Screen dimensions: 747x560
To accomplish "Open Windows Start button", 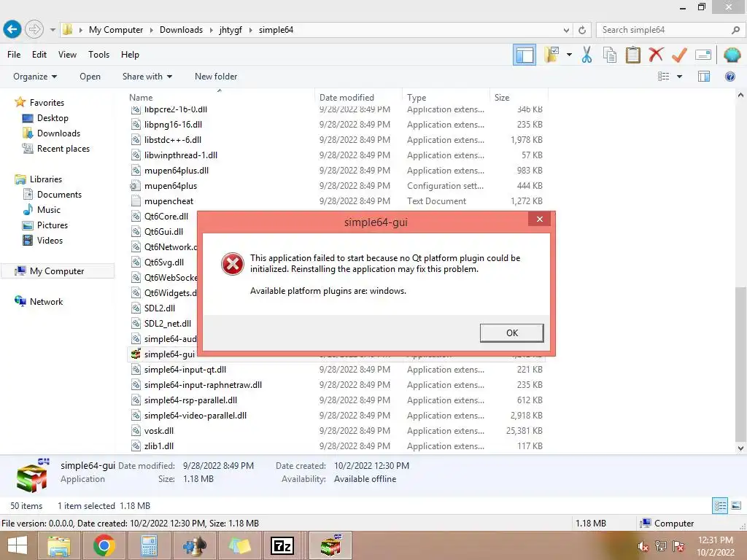I will tap(18, 545).
